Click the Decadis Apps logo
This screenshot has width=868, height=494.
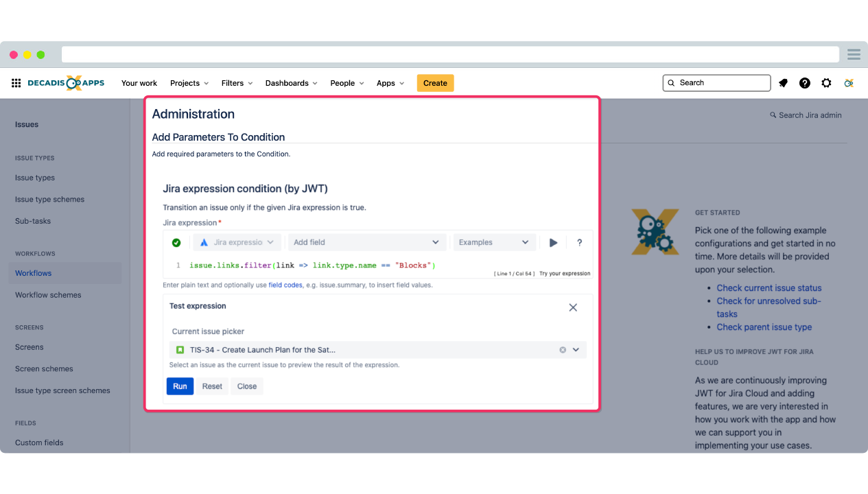coord(66,83)
